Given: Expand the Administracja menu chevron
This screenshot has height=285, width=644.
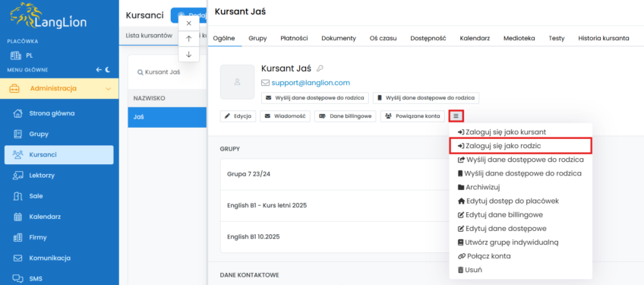Looking at the screenshot, I should (x=109, y=88).
